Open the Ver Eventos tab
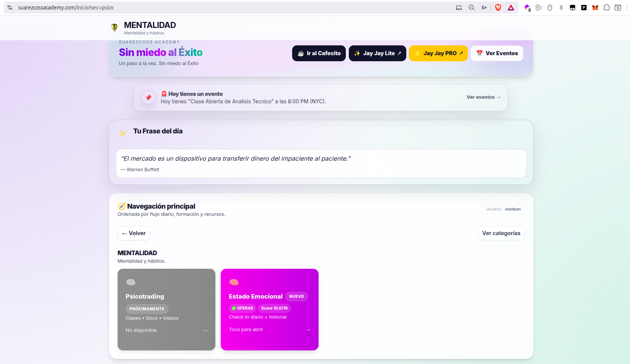The height and width of the screenshot is (364, 630). coord(497,53)
